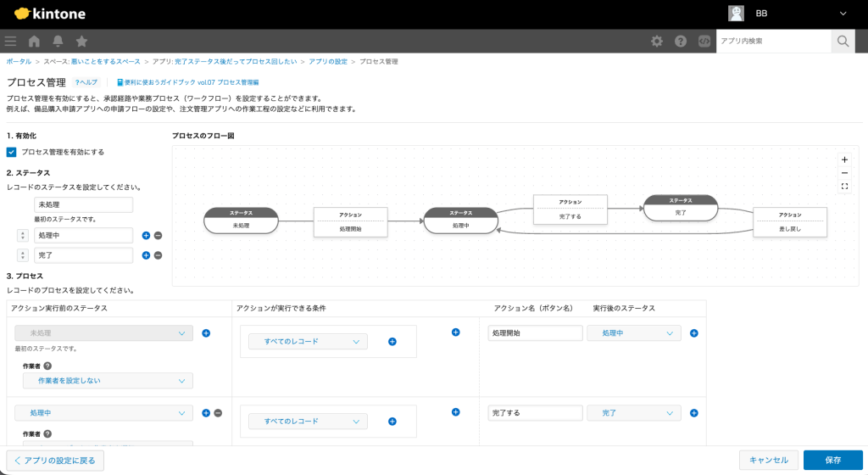Image resolution: width=868 pixels, height=475 pixels.
Task: Add condition group in 処理開始 row
Action: click(455, 332)
